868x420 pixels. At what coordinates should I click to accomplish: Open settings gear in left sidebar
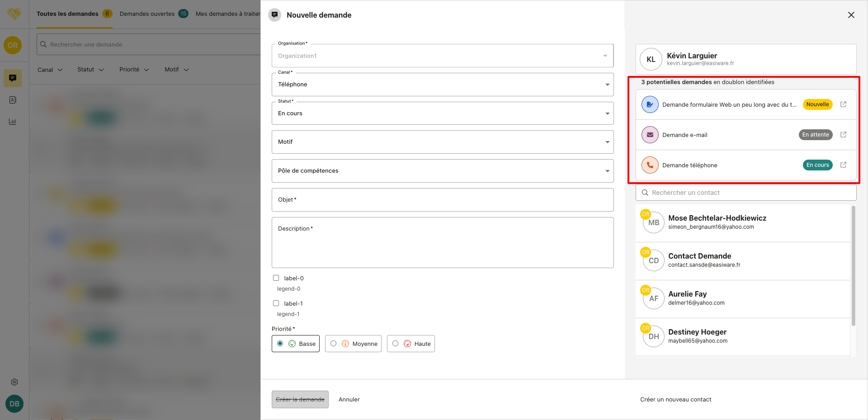(14, 382)
